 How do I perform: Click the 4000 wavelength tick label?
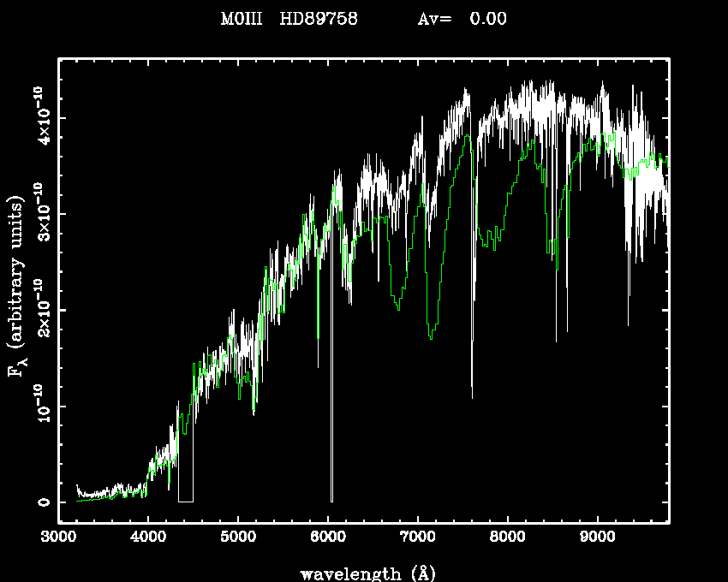tap(148, 538)
